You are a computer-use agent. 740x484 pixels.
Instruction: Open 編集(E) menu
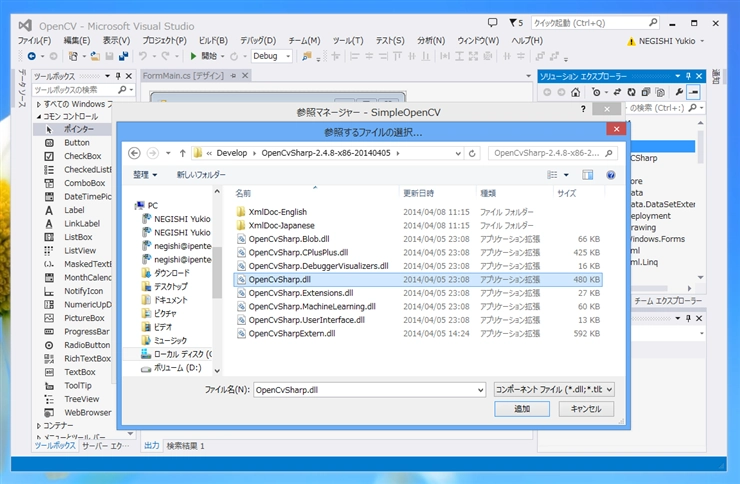(77, 41)
